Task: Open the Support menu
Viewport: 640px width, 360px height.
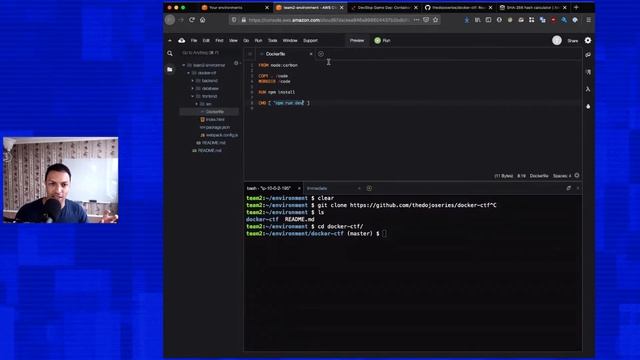Action: (310, 40)
